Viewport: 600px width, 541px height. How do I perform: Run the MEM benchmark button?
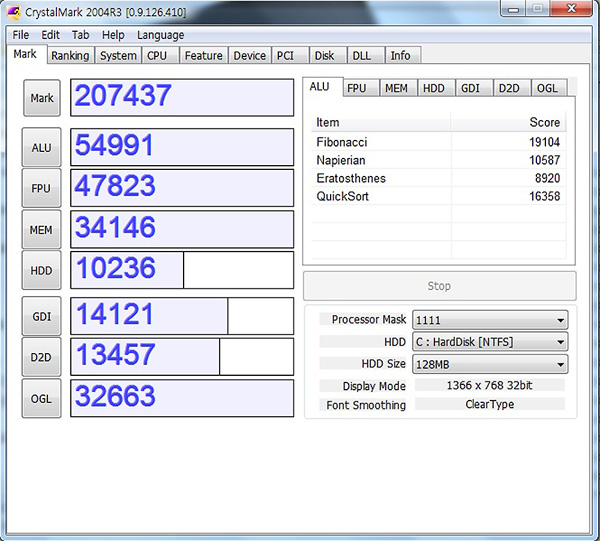(x=41, y=230)
